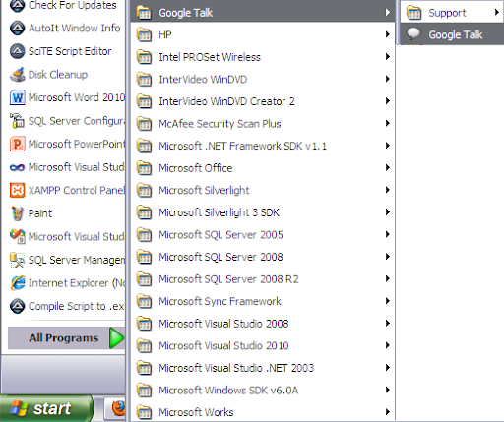Click the SciTE Script Editor label

pyautogui.click(x=70, y=51)
